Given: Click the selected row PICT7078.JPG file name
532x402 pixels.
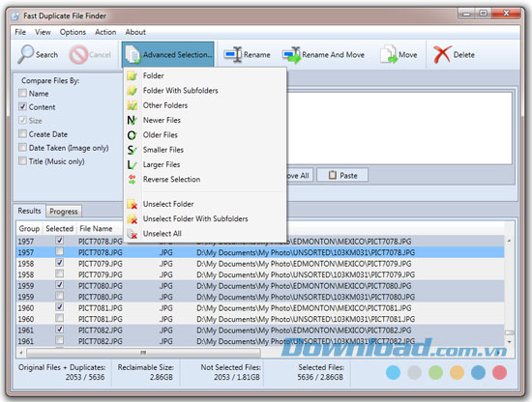Looking at the screenshot, I should pos(100,252).
